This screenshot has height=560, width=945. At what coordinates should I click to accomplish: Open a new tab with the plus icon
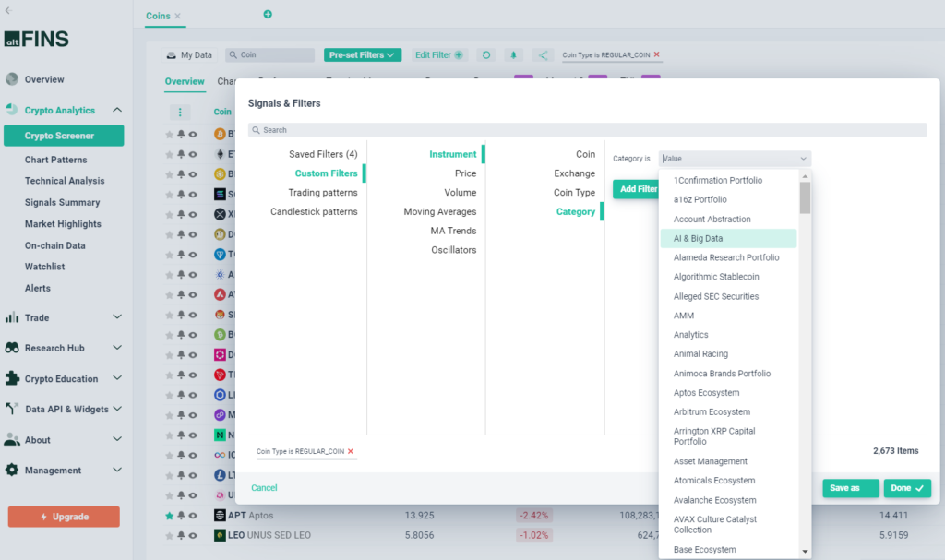[x=268, y=15]
